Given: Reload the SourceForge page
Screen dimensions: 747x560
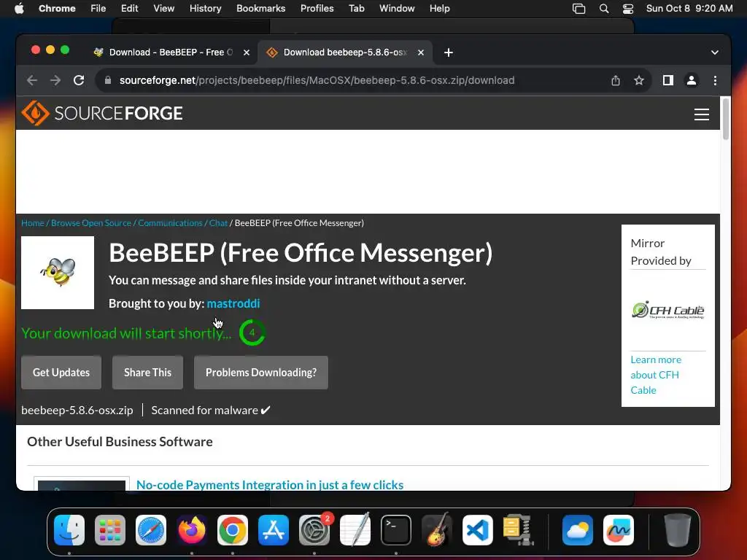Looking at the screenshot, I should click(79, 80).
